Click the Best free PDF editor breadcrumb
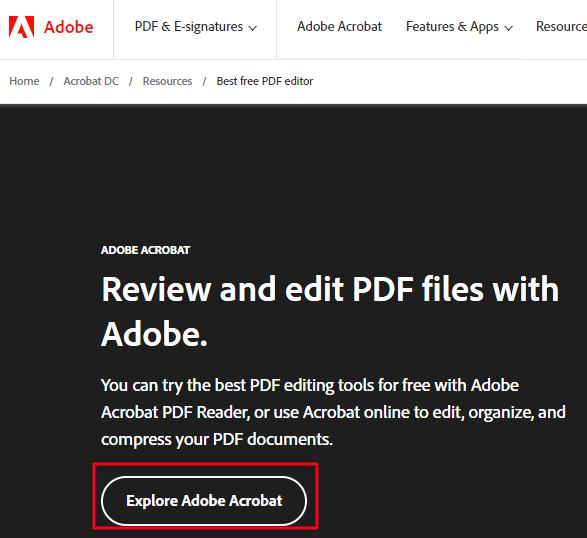 point(265,81)
